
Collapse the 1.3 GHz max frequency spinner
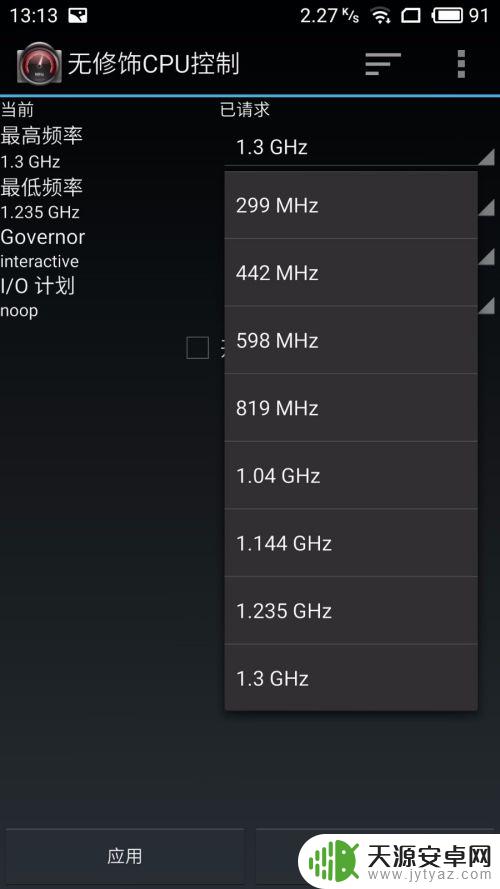click(359, 147)
